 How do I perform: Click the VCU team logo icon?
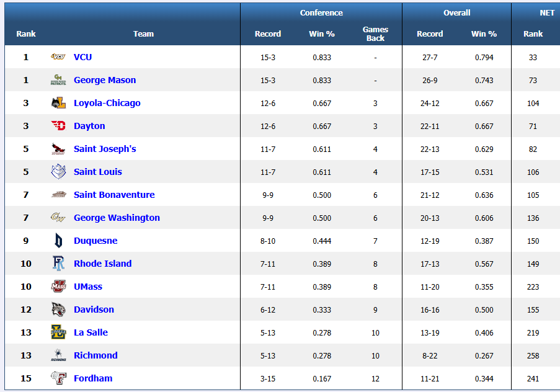point(58,57)
